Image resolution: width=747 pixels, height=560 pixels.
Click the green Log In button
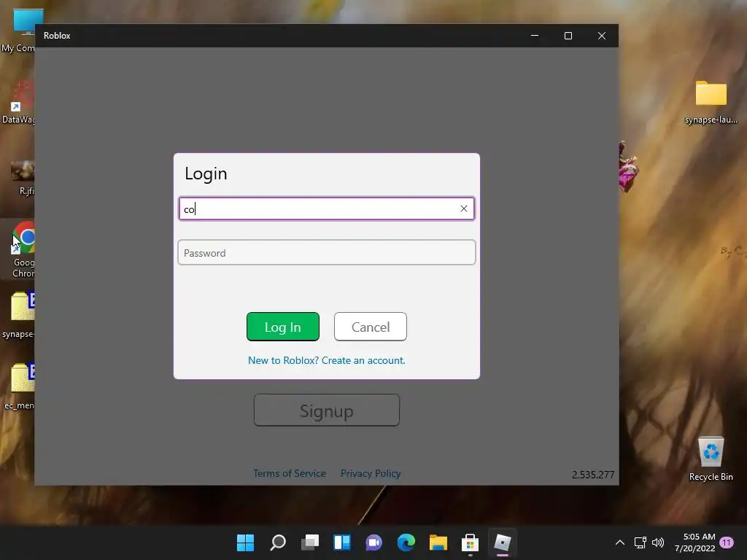(282, 327)
